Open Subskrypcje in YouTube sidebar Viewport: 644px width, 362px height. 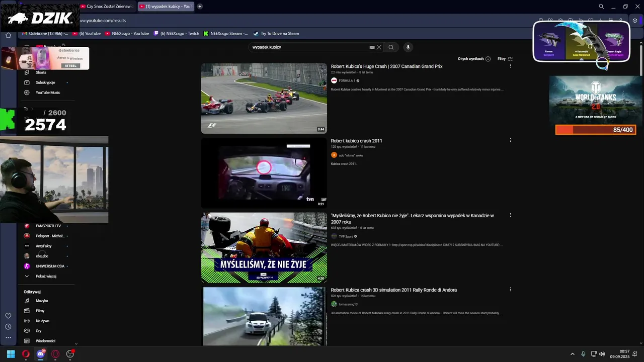(x=45, y=82)
